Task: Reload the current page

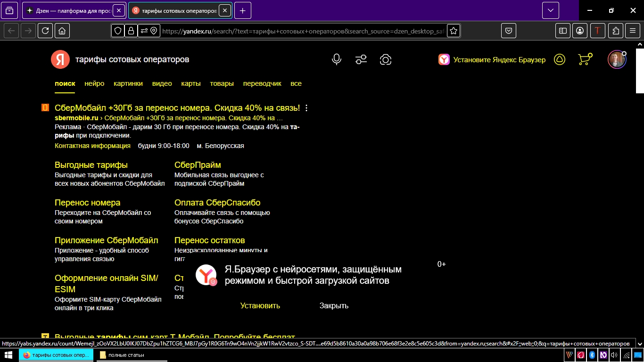Action: [x=45, y=31]
